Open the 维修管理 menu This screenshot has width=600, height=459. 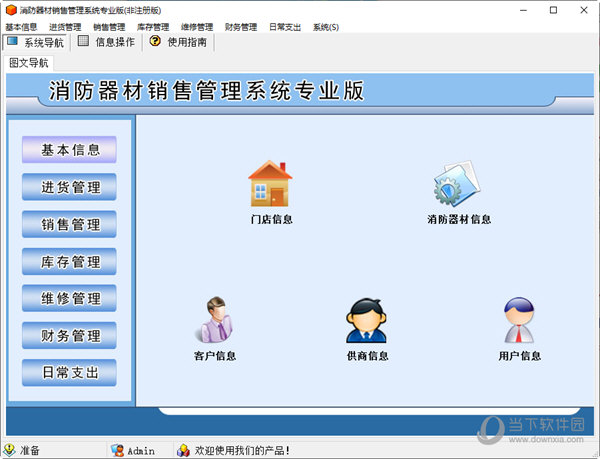coord(197,27)
